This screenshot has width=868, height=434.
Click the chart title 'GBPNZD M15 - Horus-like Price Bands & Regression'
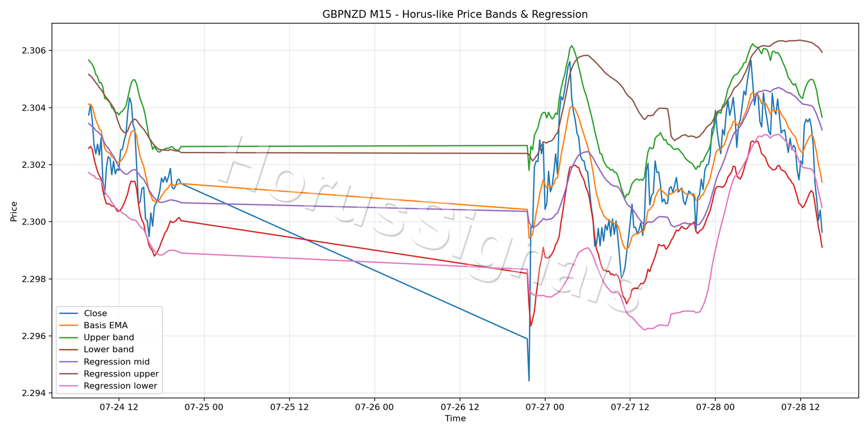[455, 15]
